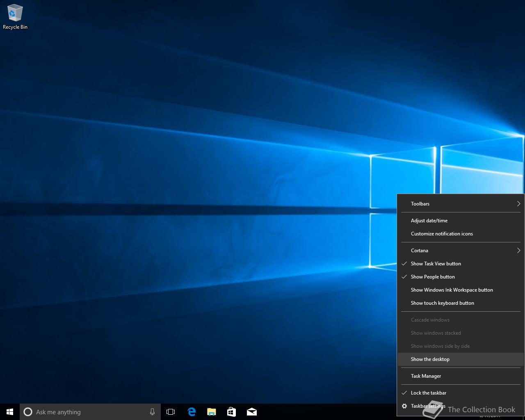Choose Adjust date/time from the menu
Image resolution: width=525 pixels, height=420 pixels.
coord(461,221)
